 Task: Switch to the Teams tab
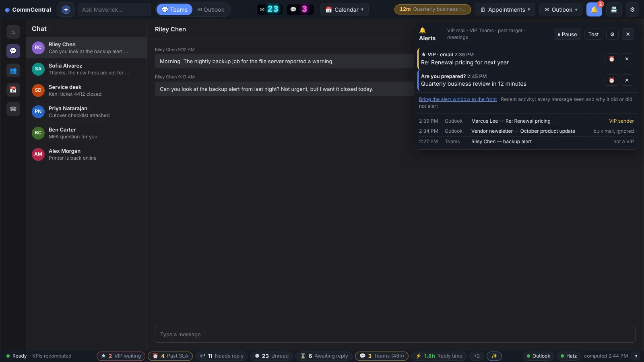[174, 10]
